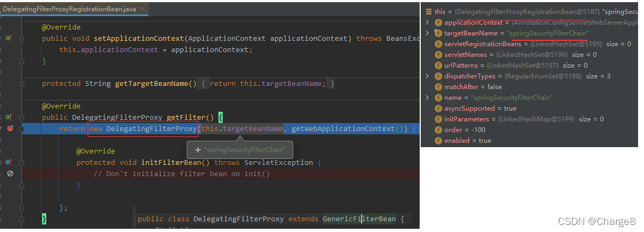Click the field icon next to applicationContext

tap(438, 23)
